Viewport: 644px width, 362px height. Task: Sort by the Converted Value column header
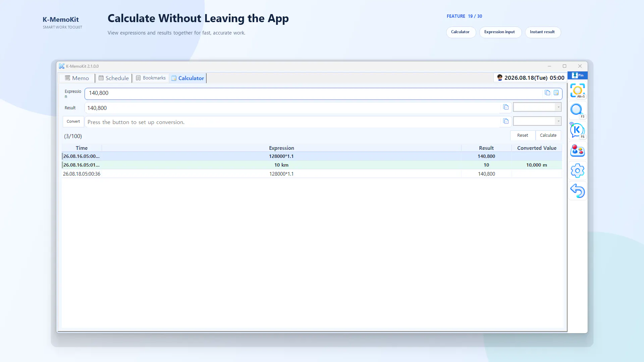tap(537, 148)
